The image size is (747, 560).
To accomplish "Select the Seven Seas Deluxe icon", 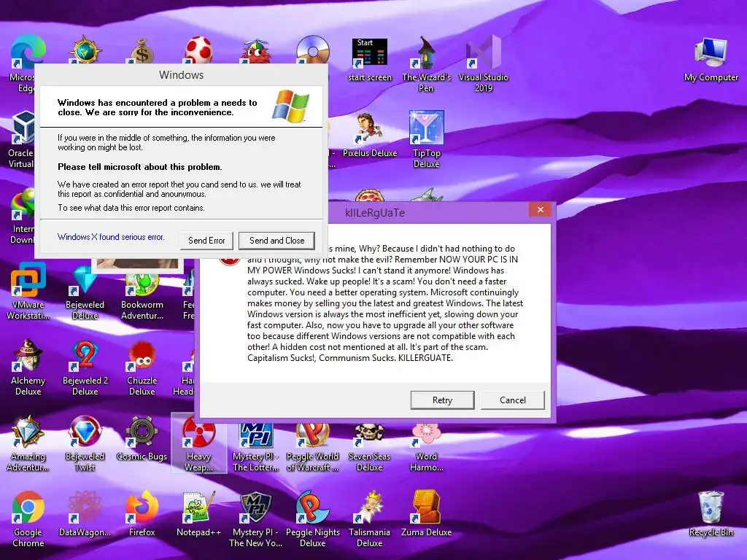I will point(369,446).
